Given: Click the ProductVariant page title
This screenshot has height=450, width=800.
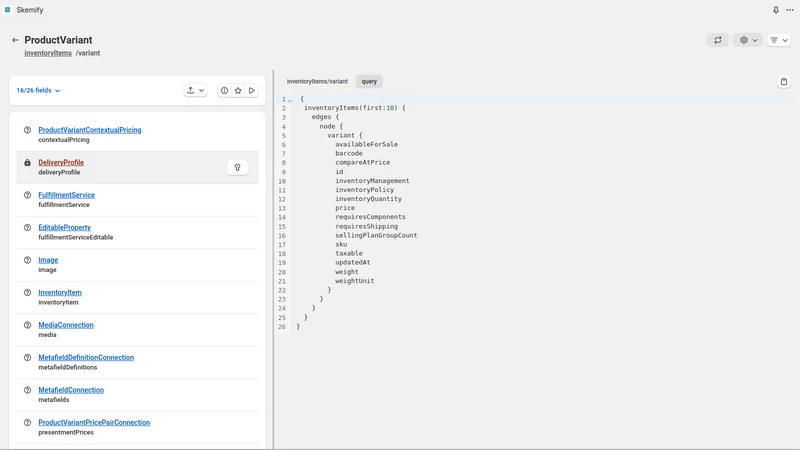Looking at the screenshot, I should click(58, 40).
